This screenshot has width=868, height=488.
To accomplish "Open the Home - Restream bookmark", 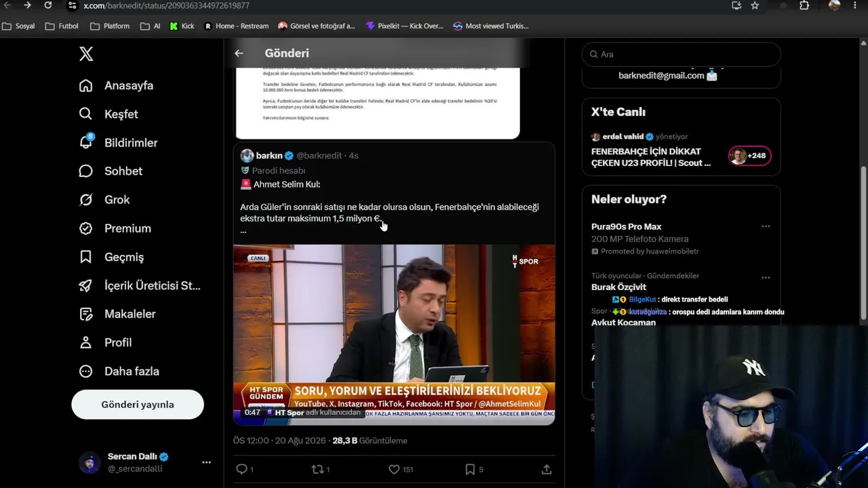I will [237, 26].
